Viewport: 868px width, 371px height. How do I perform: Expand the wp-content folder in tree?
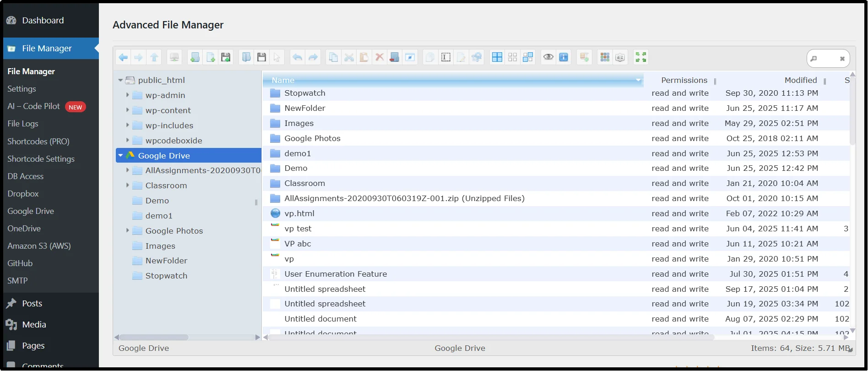tap(128, 110)
